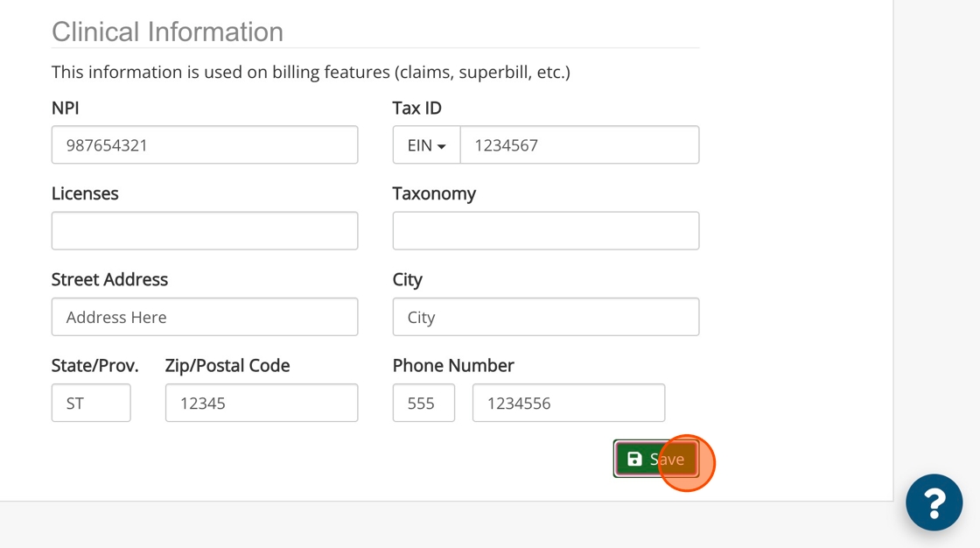Click the Tax ID label text
This screenshot has width=980, height=548.
pyautogui.click(x=416, y=108)
